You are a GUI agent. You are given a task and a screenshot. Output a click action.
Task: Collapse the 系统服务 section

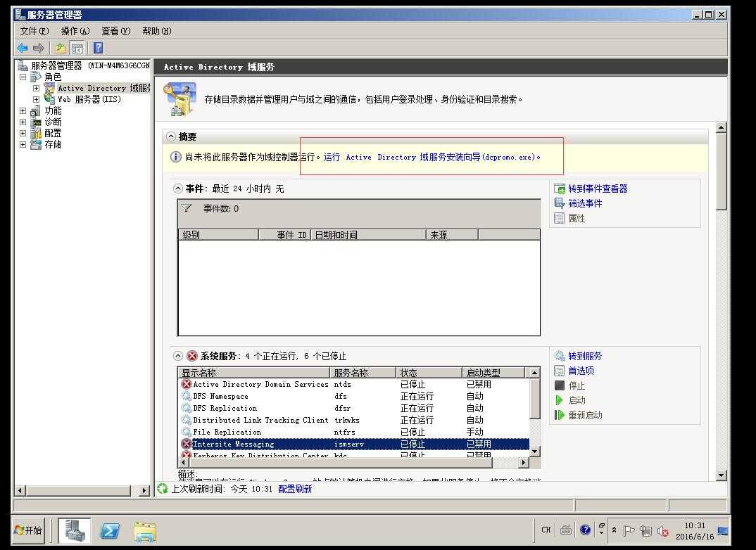click(x=178, y=356)
